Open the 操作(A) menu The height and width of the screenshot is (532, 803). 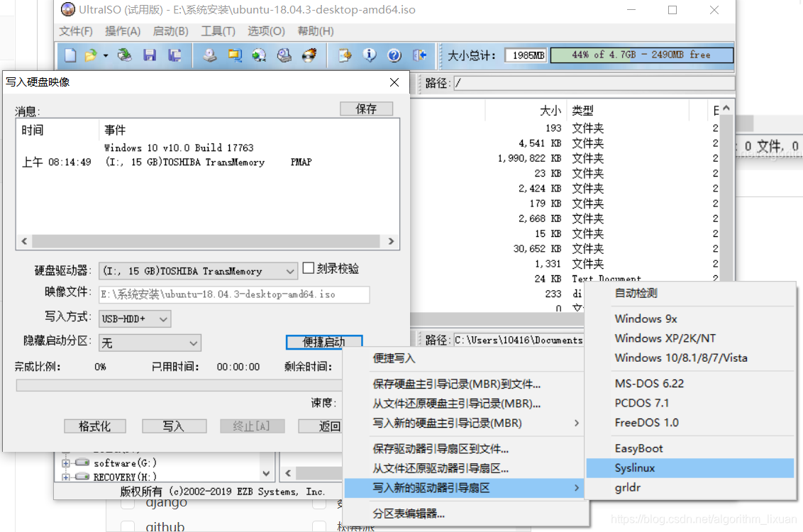coord(123,31)
